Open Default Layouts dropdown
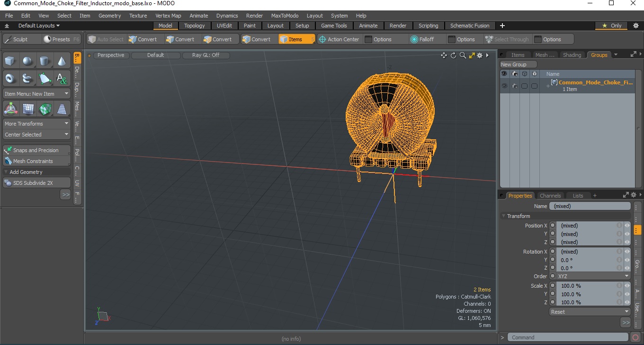This screenshot has height=345, width=644. 39,26
